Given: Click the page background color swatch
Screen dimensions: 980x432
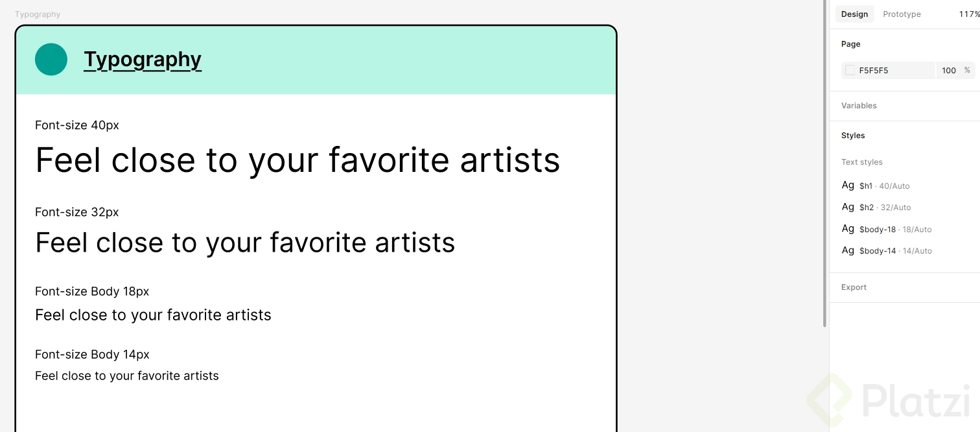Looking at the screenshot, I should coord(850,70).
